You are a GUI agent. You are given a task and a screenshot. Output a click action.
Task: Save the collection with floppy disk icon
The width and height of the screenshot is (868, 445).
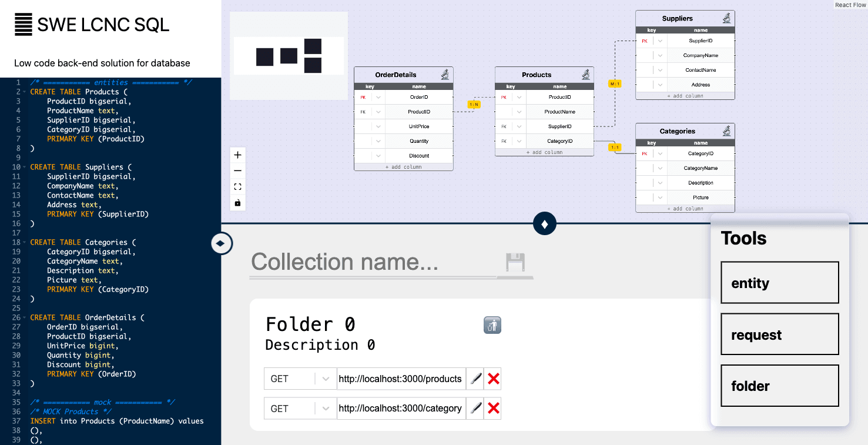[x=515, y=262]
